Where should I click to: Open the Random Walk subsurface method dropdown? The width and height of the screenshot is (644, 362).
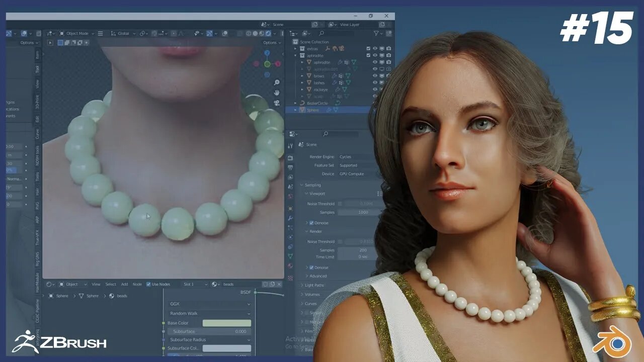point(209,313)
